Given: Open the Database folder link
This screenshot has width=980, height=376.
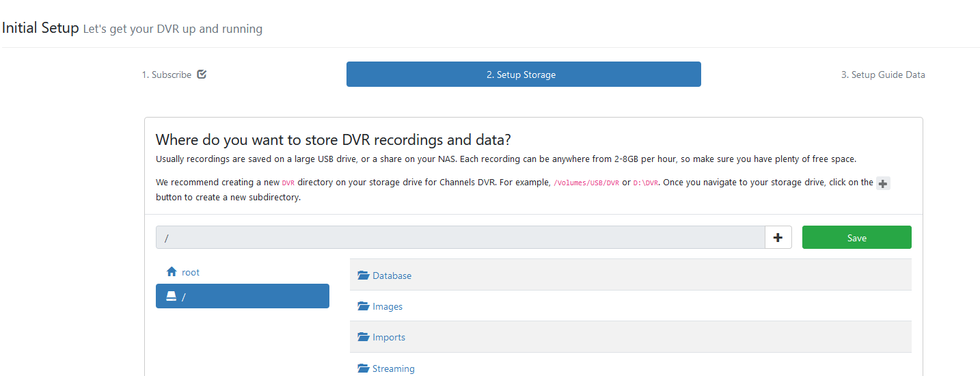Looking at the screenshot, I should [392, 276].
